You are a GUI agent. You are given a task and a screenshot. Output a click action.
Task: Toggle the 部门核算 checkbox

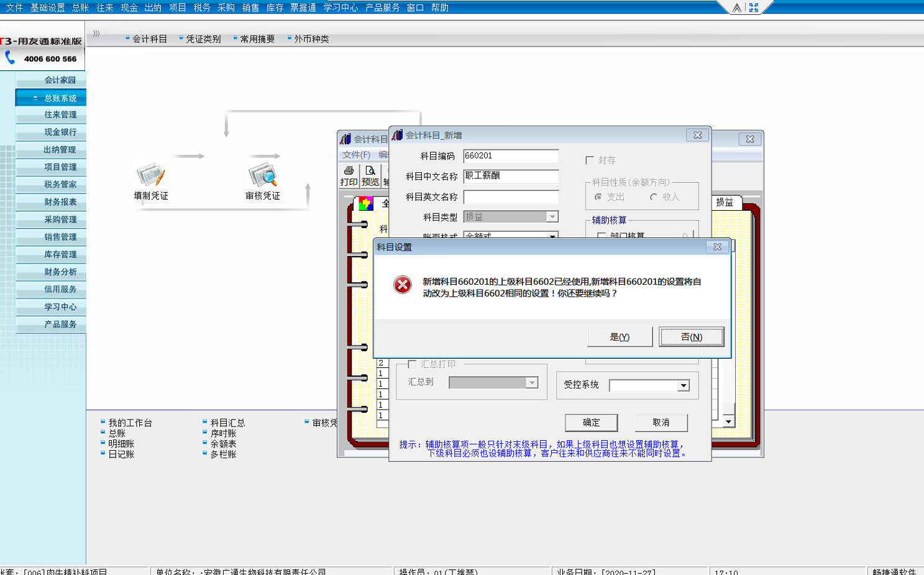pos(602,236)
